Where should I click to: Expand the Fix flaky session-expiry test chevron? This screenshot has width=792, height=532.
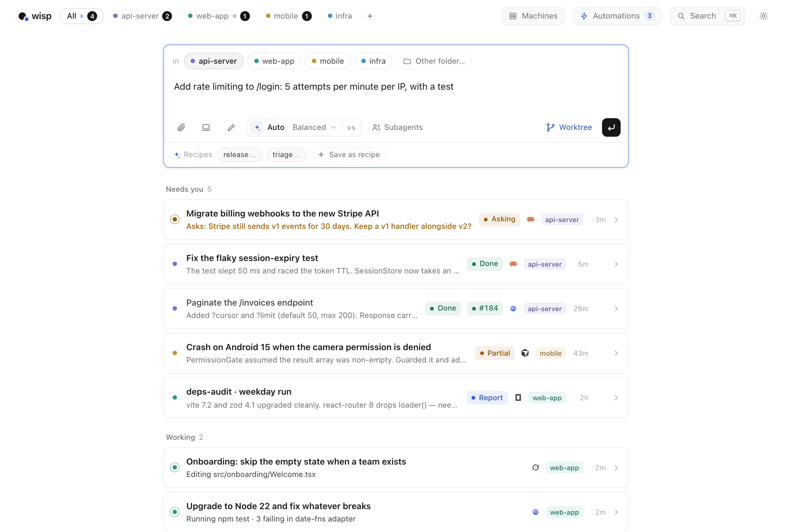(x=616, y=264)
